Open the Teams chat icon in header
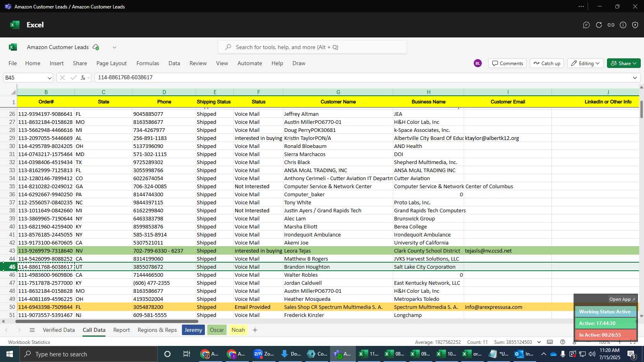Screen dimensions: 644x362 586,25
